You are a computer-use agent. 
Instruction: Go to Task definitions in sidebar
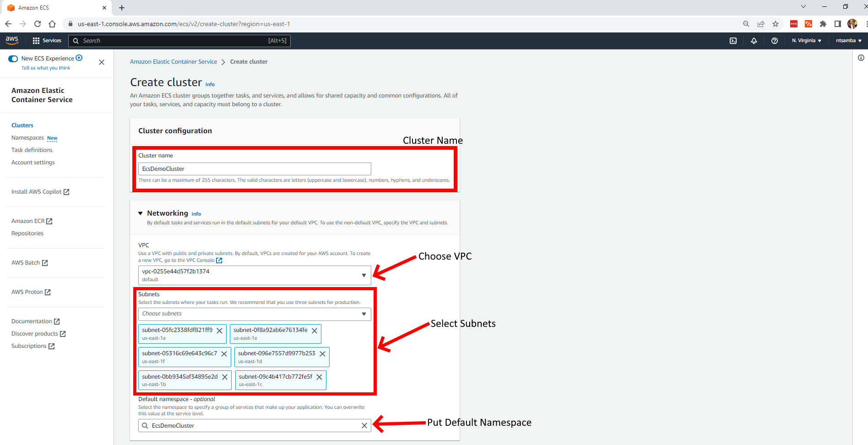click(32, 150)
